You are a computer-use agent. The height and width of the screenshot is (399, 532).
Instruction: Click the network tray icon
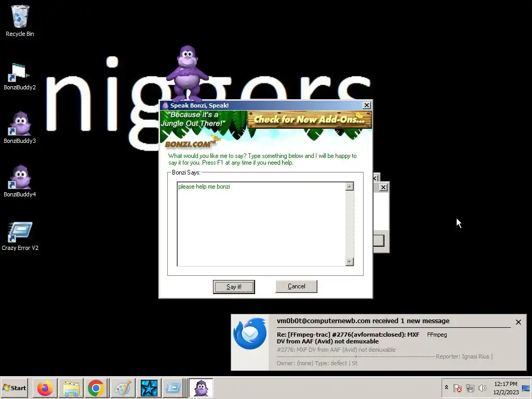point(470,388)
